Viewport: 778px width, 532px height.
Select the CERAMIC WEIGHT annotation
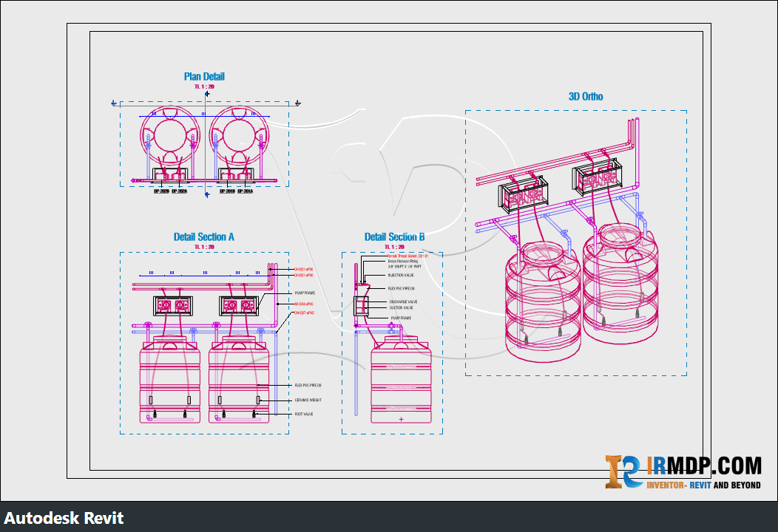[x=308, y=400]
